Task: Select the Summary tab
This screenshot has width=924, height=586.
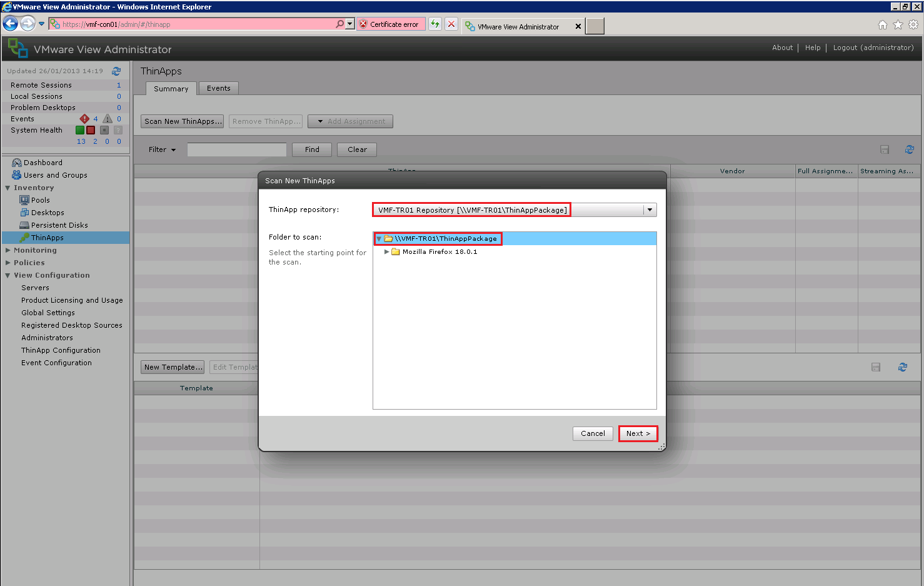Action: coord(171,89)
